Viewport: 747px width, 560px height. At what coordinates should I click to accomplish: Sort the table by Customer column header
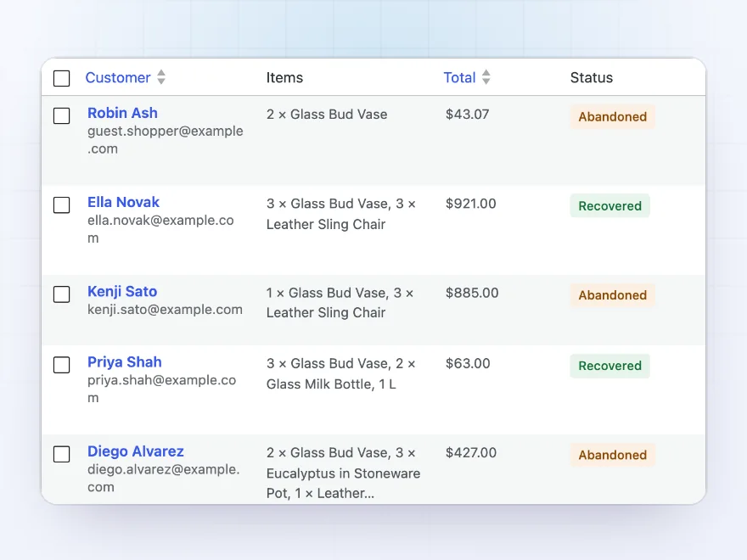[118, 77]
